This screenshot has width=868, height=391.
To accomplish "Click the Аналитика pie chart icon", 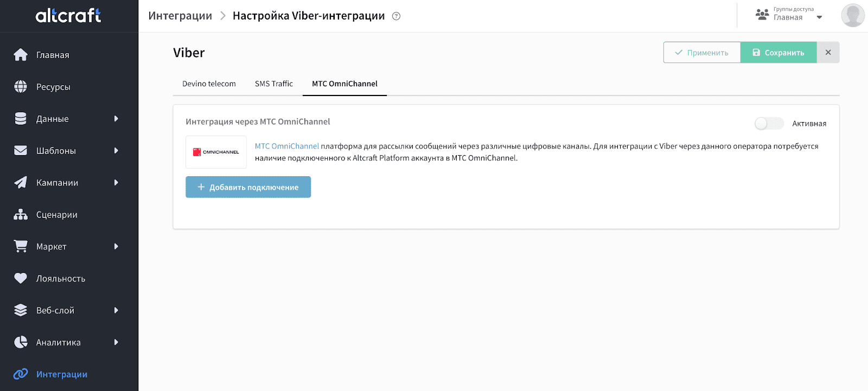I will pos(21,342).
